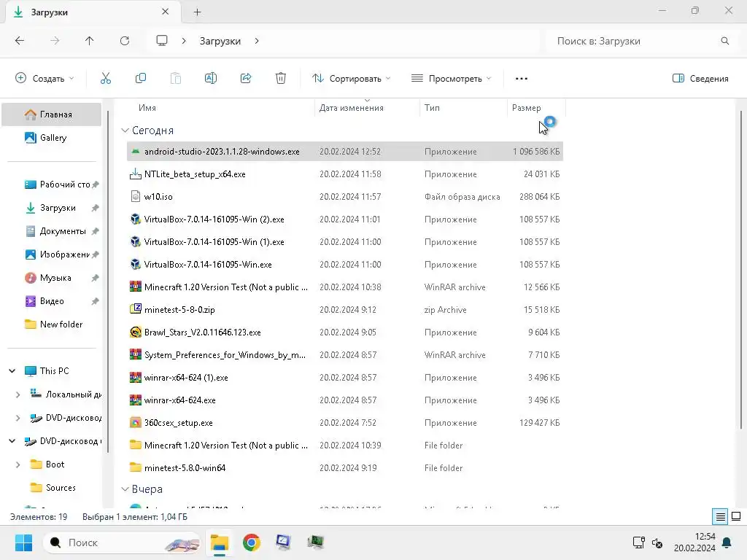This screenshot has width=747, height=560.
Task: Click the File Explorer taskbar icon
Action: (x=220, y=542)
